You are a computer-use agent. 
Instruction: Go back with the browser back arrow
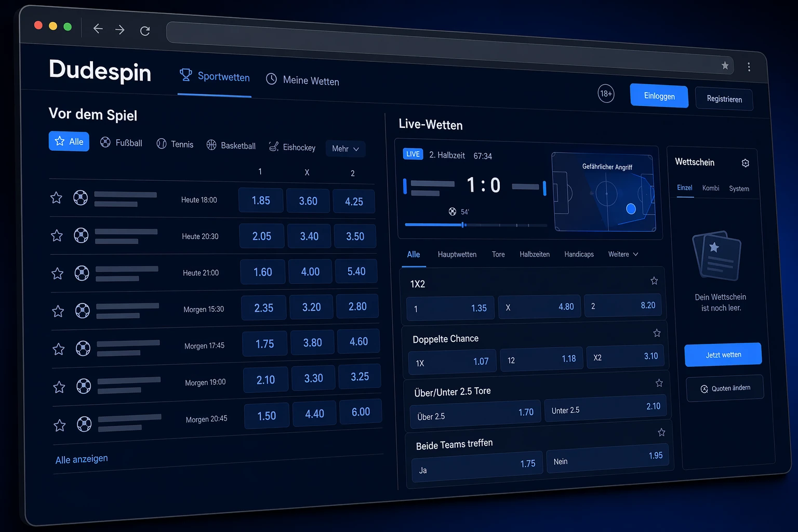coord(98,29)
